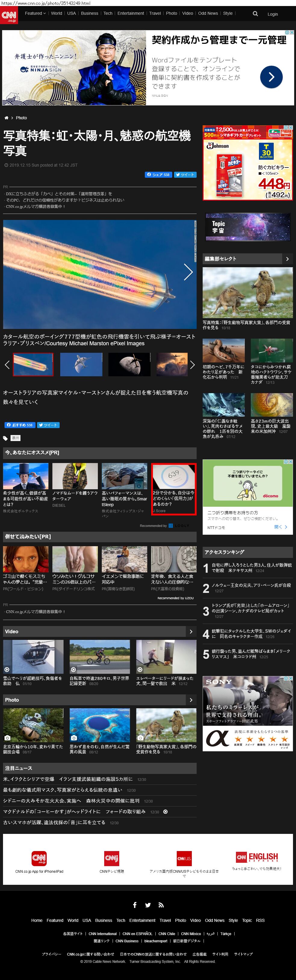Screen dimensions: 296x980
Task: Open the Facebook icon in footer
Action: pyautogui.click(x=135, y=905)
